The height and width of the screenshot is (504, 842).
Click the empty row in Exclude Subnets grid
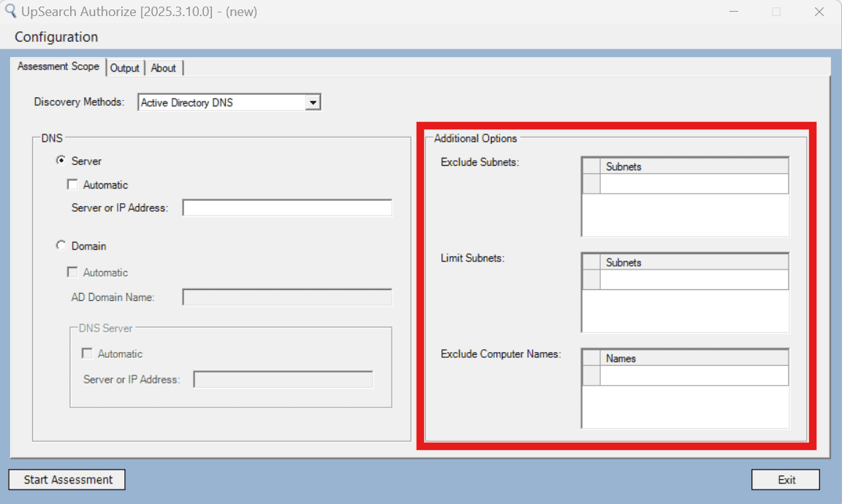tap(690, 183)
